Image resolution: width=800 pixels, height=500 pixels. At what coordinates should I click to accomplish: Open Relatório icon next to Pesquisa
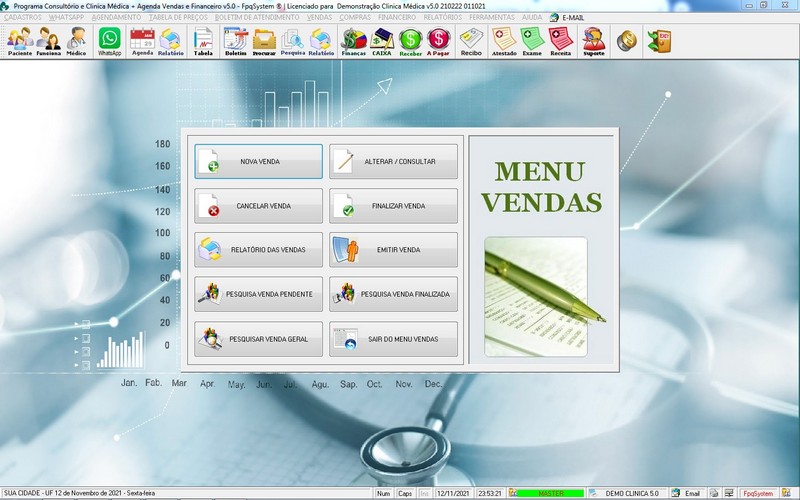(321, 41)
